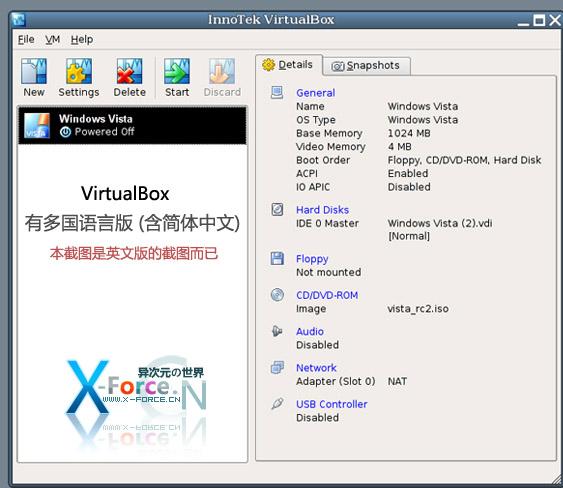Click the 1024 MB base memory value
Viewport: 563px width, 488px height.
[409, 133]
